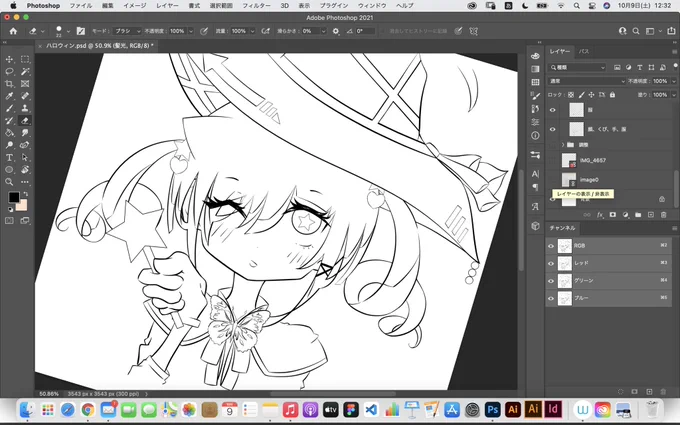Click the brush angle input field

pos(365,31)
